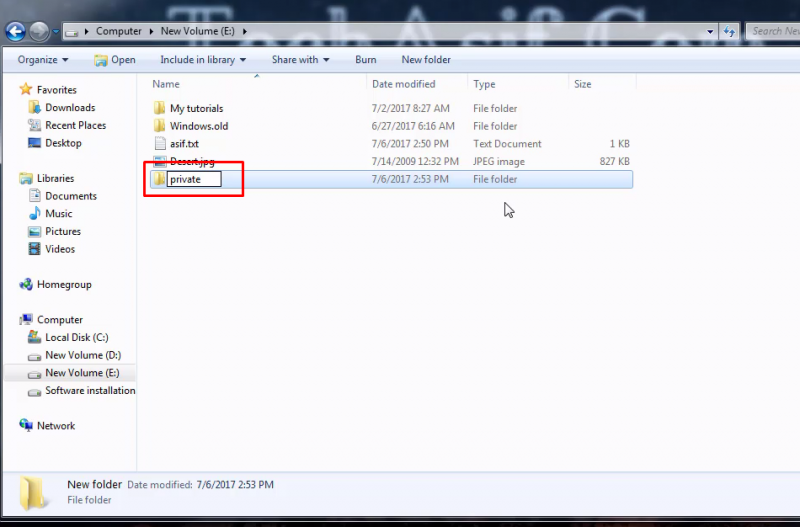Select asif.txt file name
This screenshot has height=527, width=800.
[x=184, y=144]
